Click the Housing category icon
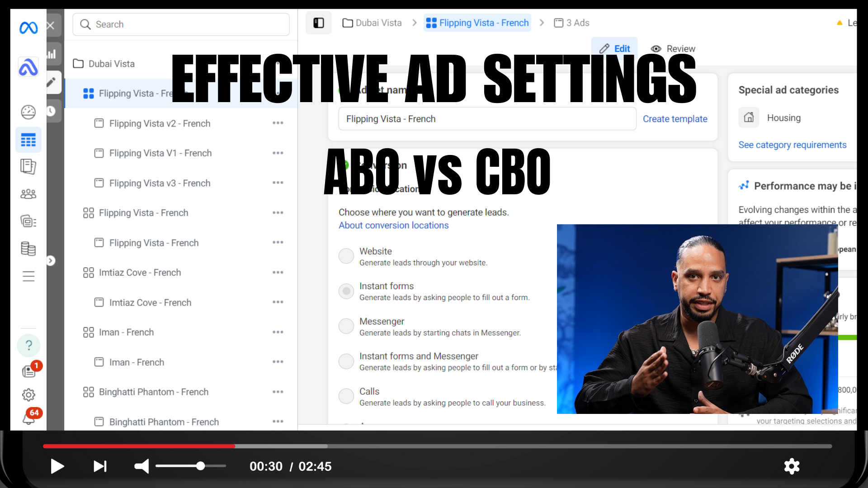Viewport: 868px width, 488px height. point(749,117)
